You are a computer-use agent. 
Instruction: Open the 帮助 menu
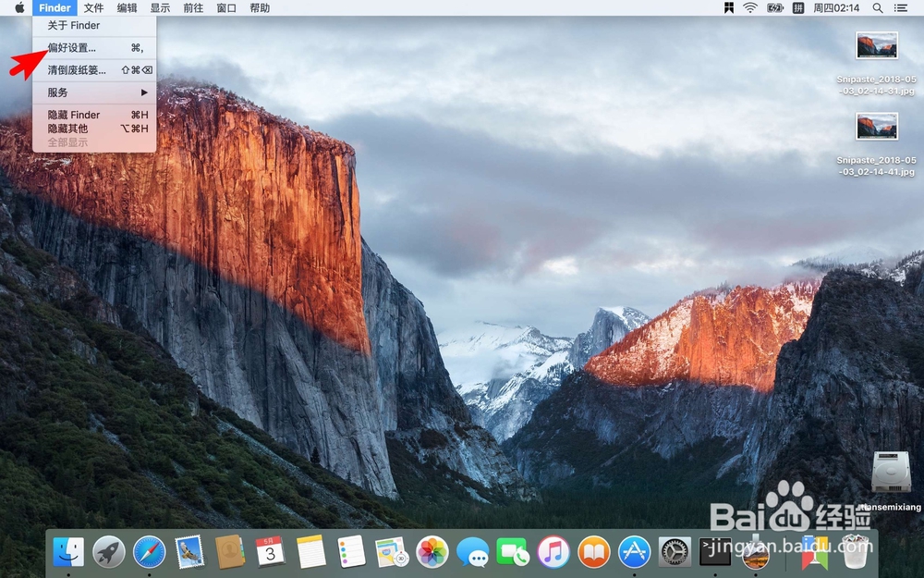(260, 7)
